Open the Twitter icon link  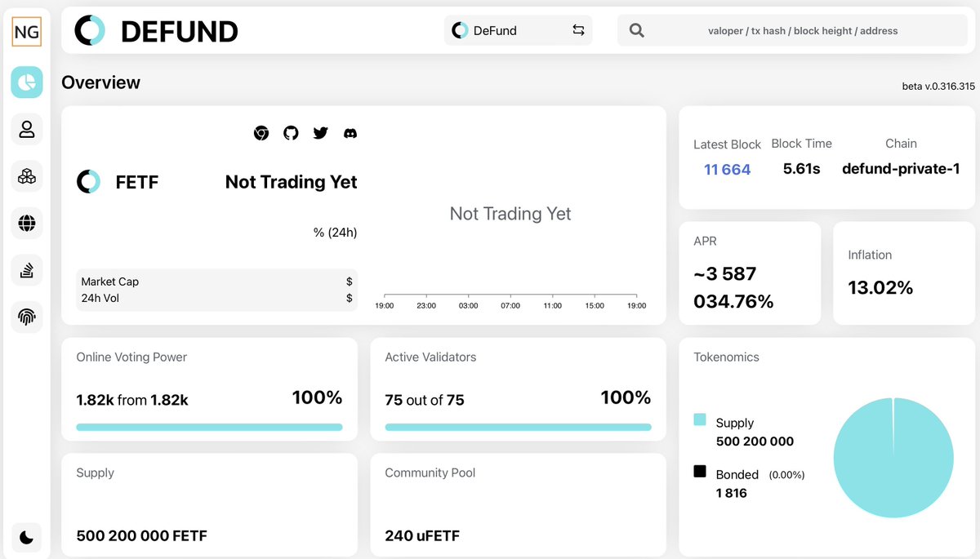coord(320,133)
